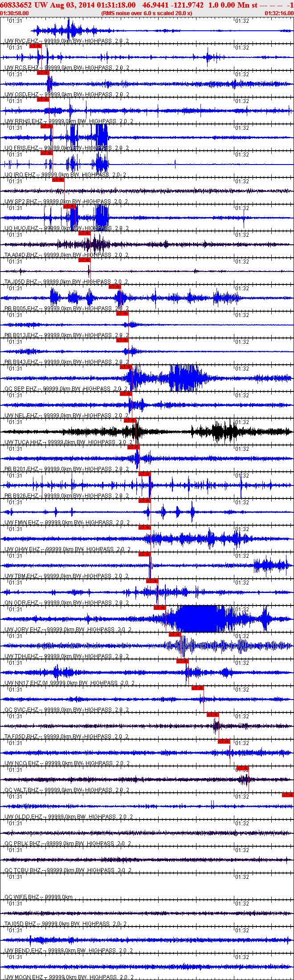This screenshot has width=294, height=980.
Task: Click red pick marker on UW JORV trace
Action: (159, 608)
